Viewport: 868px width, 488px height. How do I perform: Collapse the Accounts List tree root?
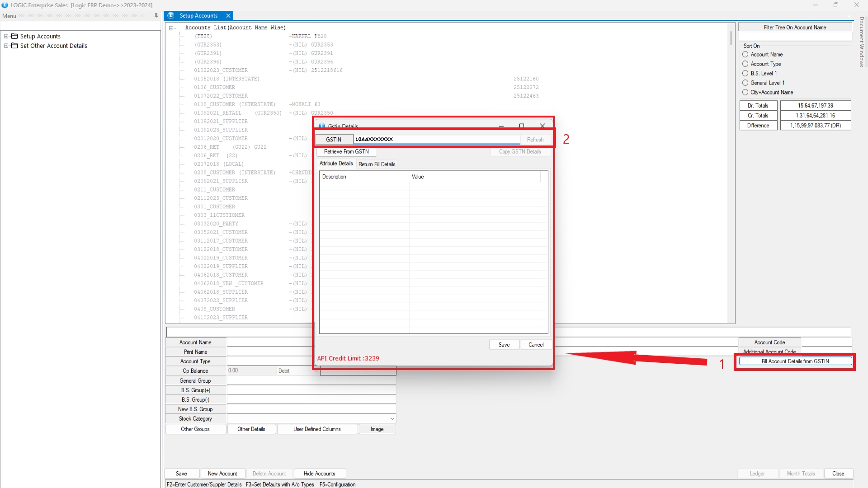171,28
